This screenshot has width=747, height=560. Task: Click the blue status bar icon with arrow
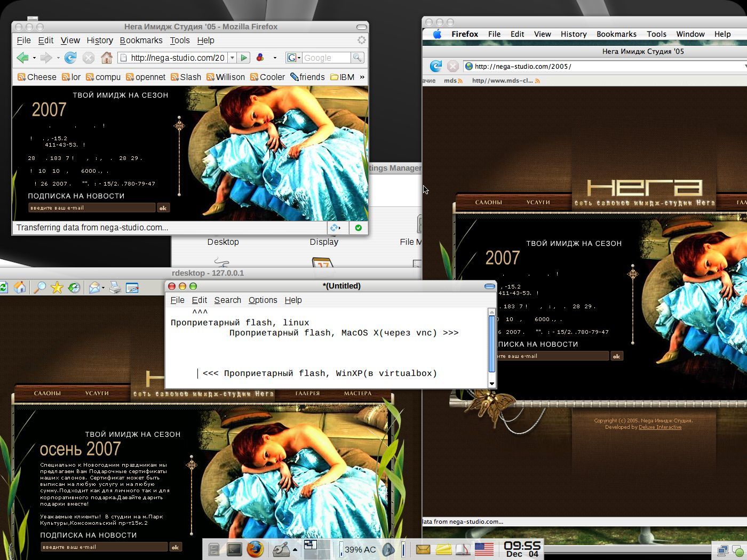pyautogui.click(x=336, y=228)
